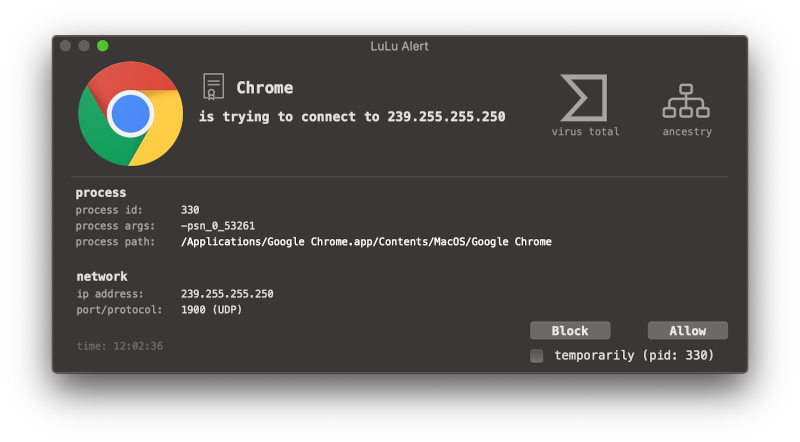The width and height of the screenshot is (800, 442).
Task: Click the LuLu Alert title bar
Action: click(x=399, y=46)
